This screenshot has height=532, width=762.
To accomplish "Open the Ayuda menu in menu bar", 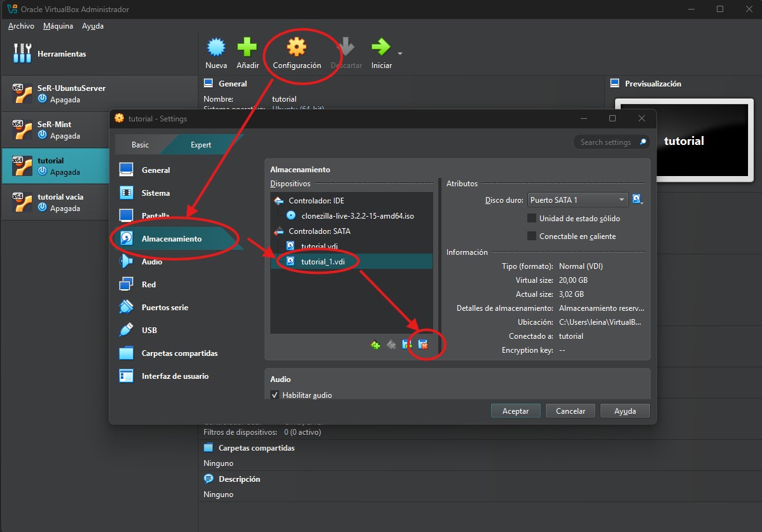I will [x=92, y=25].
